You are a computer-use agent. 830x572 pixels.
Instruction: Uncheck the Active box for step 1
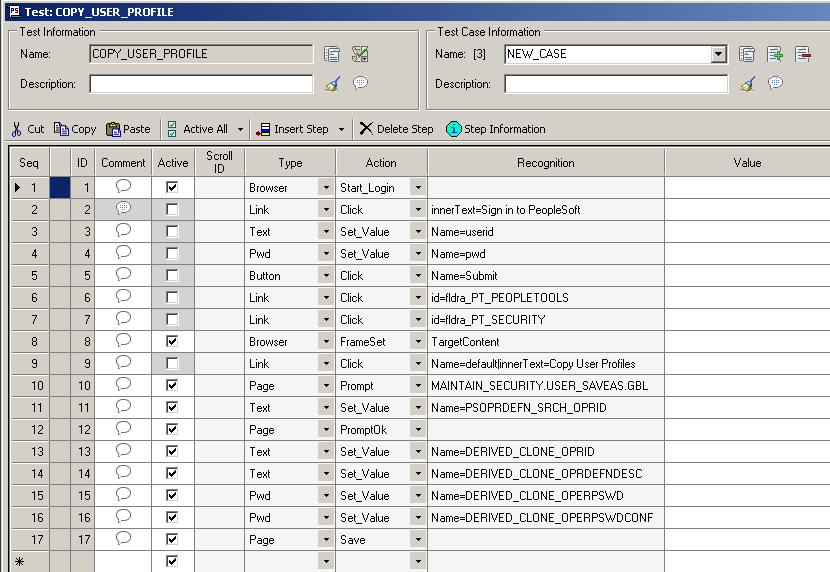tap(172, 187)
